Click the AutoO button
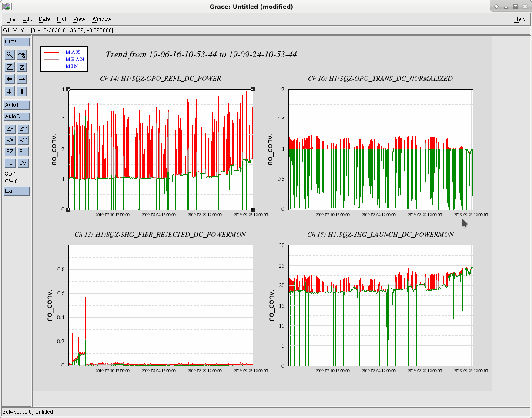This screenshot has height=418, width=532. 17,116
